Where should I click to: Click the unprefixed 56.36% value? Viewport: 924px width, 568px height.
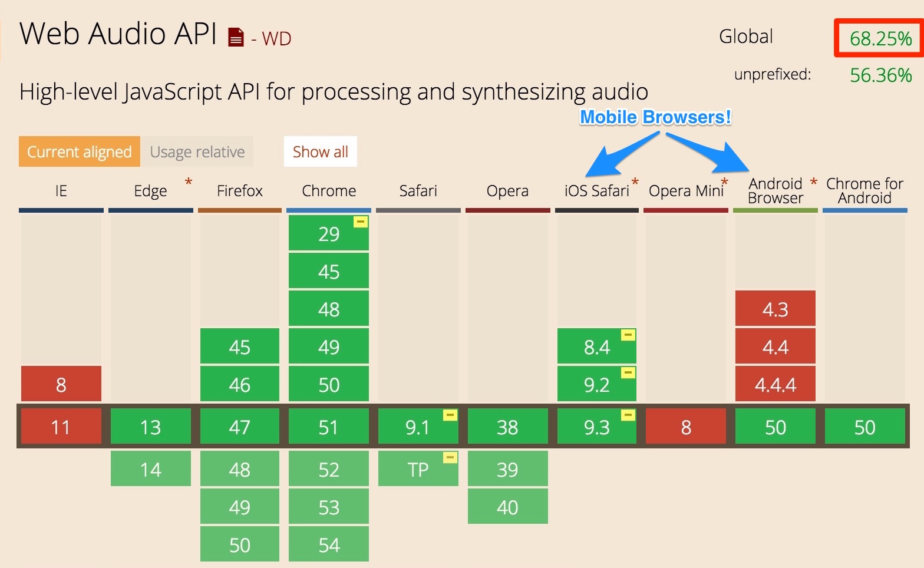[880, 75]
